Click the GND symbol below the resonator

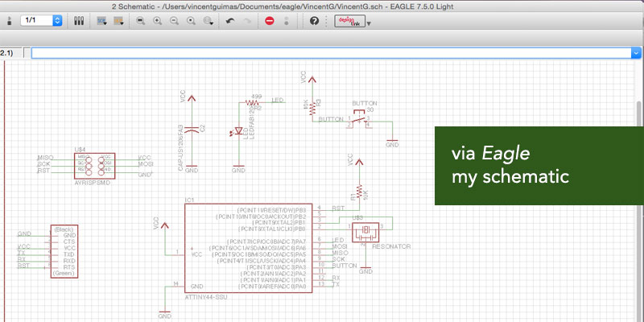coord(365,270)
